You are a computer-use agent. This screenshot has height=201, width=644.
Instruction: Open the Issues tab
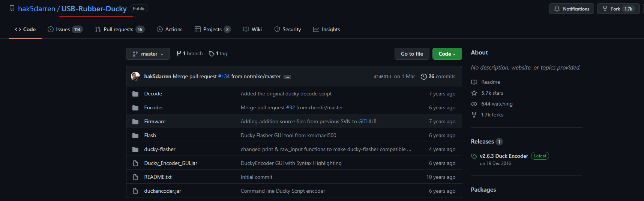65,29
